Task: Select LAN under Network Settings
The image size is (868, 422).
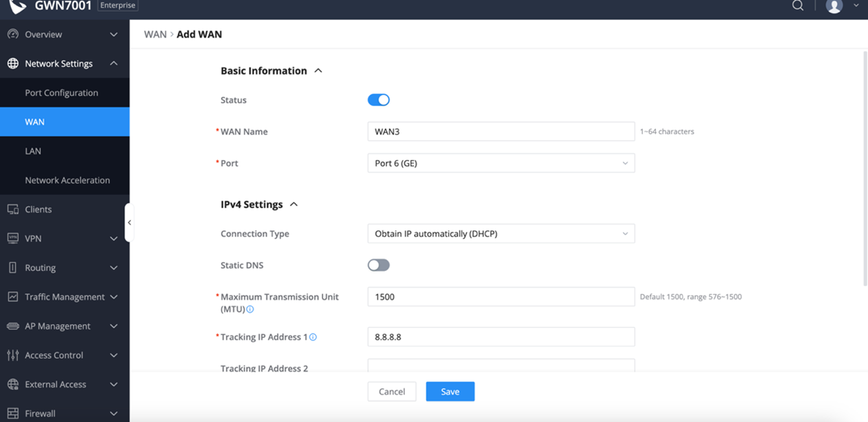Action: [33, 151]
